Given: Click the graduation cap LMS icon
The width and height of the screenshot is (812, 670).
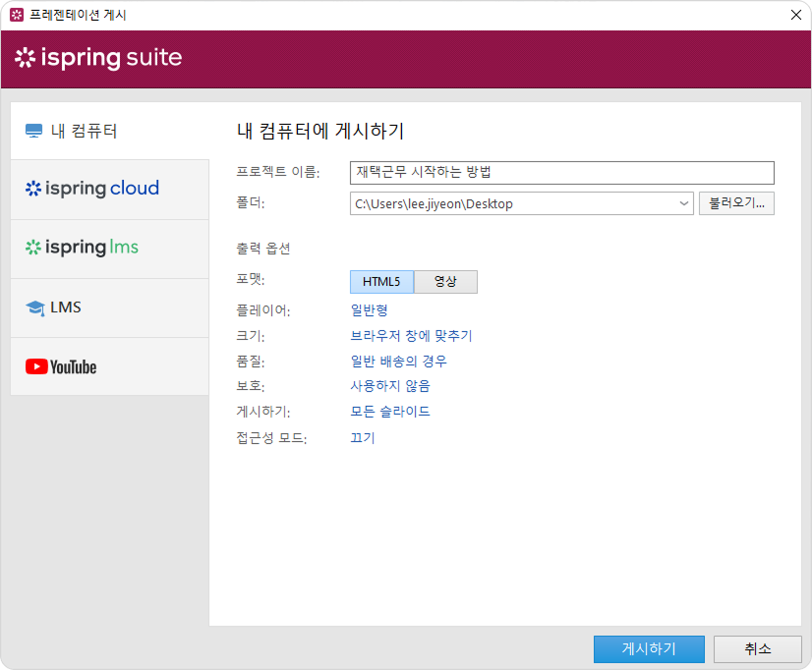Looking at the screenshot, I should point(35,307).
